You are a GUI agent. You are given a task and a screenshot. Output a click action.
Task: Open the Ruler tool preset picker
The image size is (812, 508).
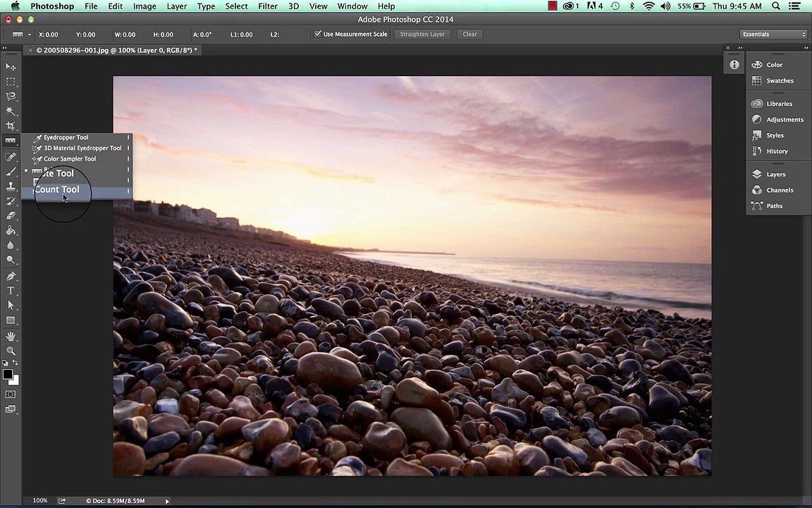pos(20,34)
